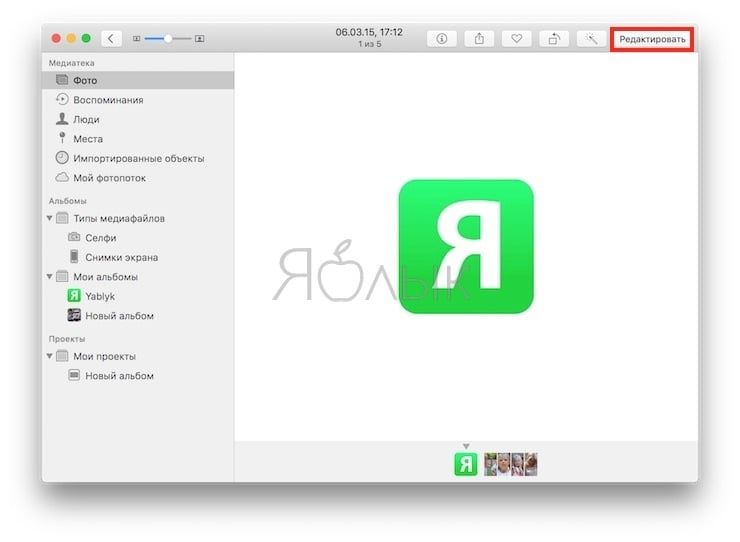Click the Мой фотопоток cloud icon

(x=62, y=178)
